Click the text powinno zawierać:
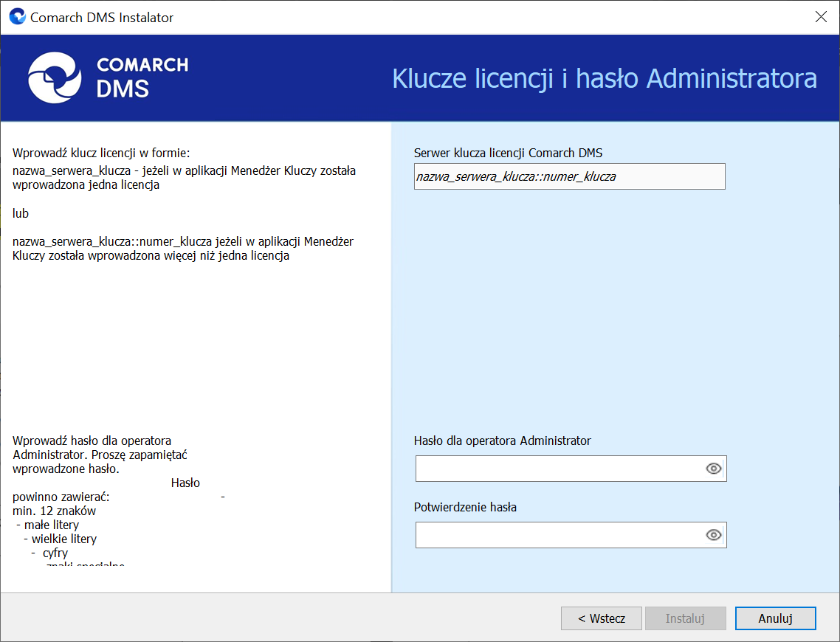Screen dimensions: 840x642 (x=61, y=497)
